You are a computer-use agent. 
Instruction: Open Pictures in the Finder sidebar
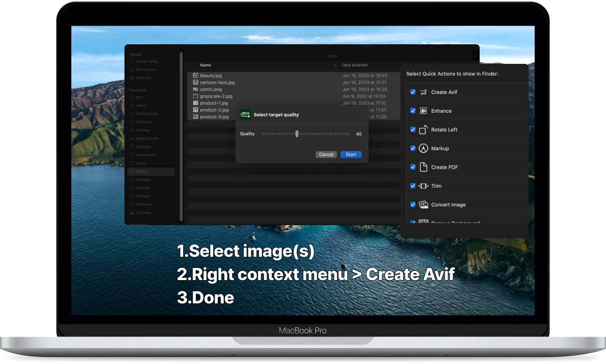tap(140, 213)
